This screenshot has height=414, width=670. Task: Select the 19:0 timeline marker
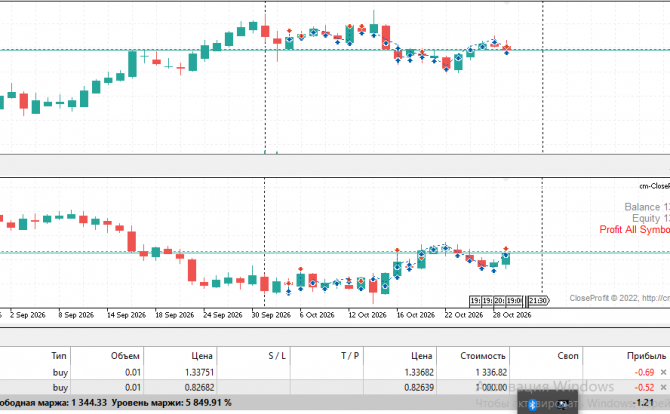514,301
